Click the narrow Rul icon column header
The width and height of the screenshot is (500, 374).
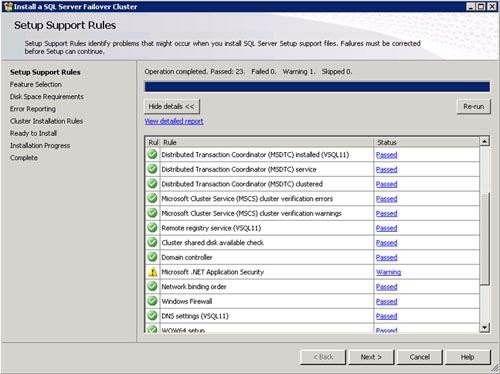point(153,142)
